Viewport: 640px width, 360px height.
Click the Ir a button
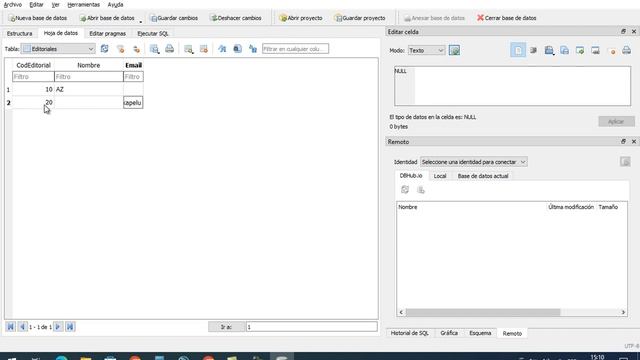coord(226,327)
